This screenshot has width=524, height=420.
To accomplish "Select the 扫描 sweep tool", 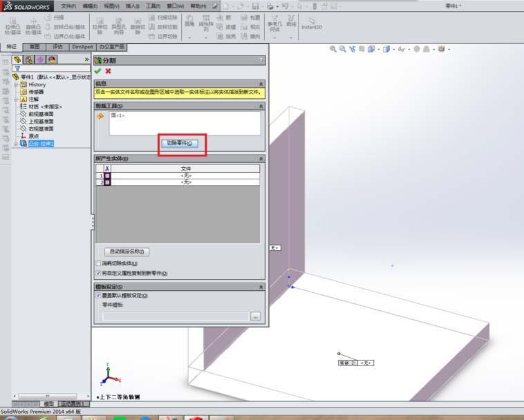I will 55,17.
